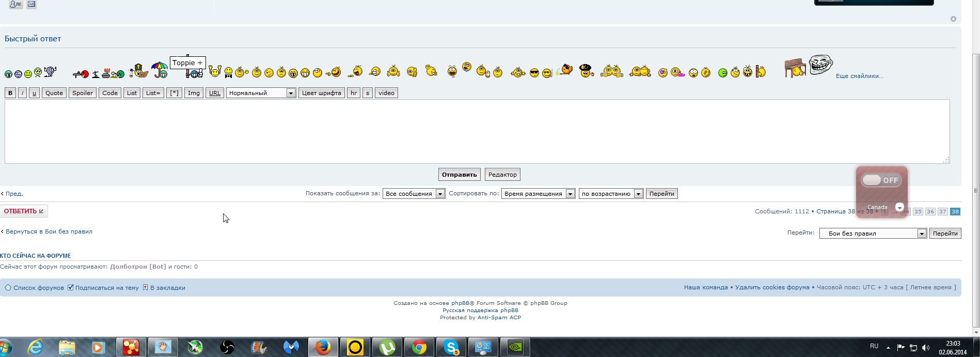Insert the trollface smiley
This screenshot has height=357, width=980.
pyautogui.click(x=820, y=65)
